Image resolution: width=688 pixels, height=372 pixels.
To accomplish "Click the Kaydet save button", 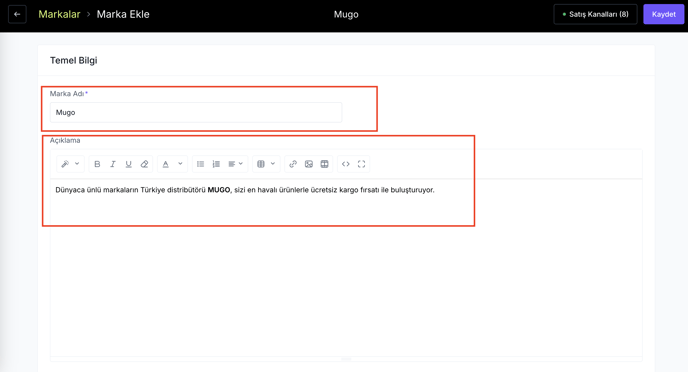I will [x=663, y=14].
